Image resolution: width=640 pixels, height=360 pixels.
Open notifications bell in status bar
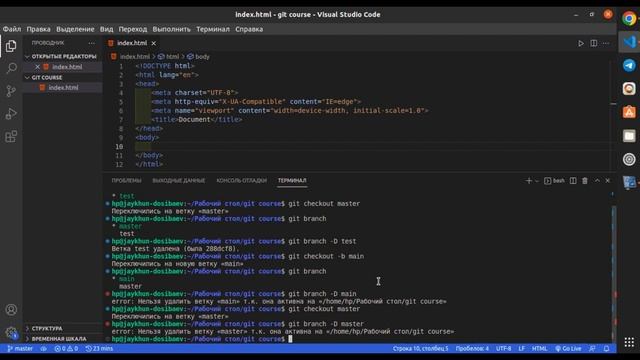click(x=607, y=349)
